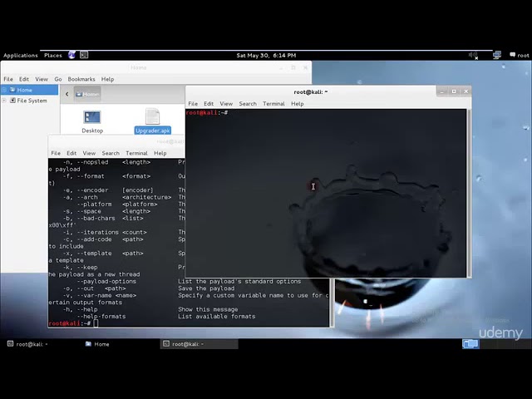Screen dimensions: 532x399
Task: Click the Upgrader.apk file name label
Action: 153,131
